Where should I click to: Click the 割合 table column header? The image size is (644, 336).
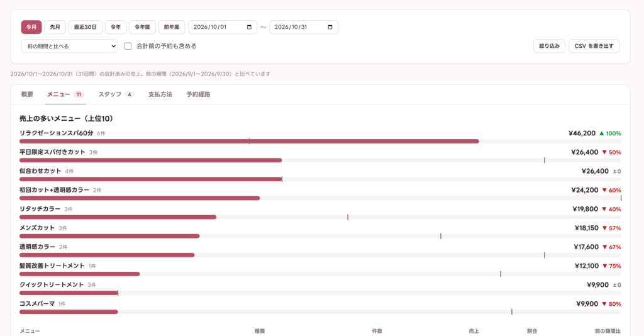(x=532, y=331)
